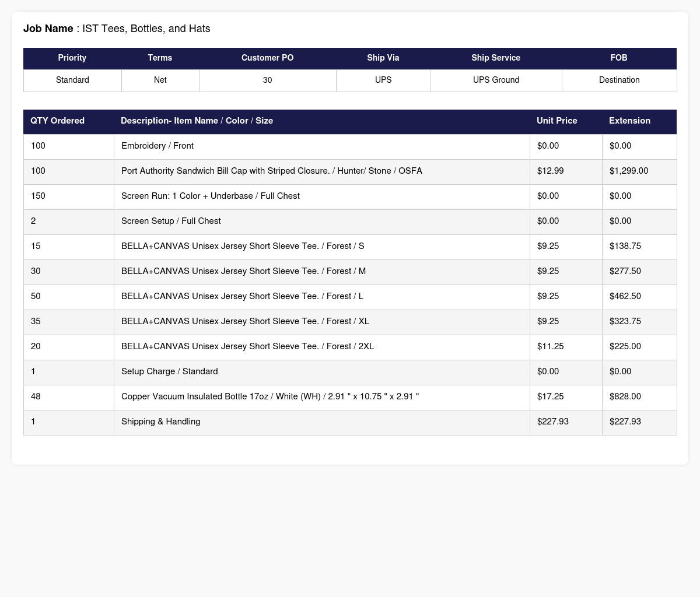Select the unit price '$12.99'
Image resolution: width=700 pixels, height=597 pixels.
click(x=550, y=171)
